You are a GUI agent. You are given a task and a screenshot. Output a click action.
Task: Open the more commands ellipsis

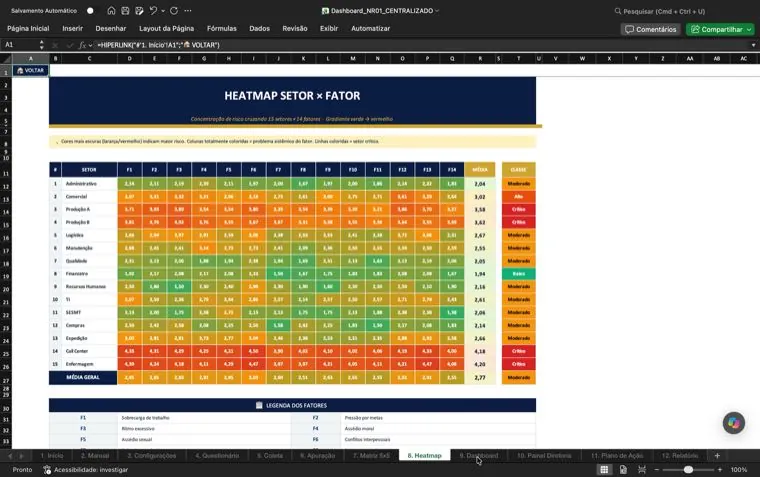point(188,11)
